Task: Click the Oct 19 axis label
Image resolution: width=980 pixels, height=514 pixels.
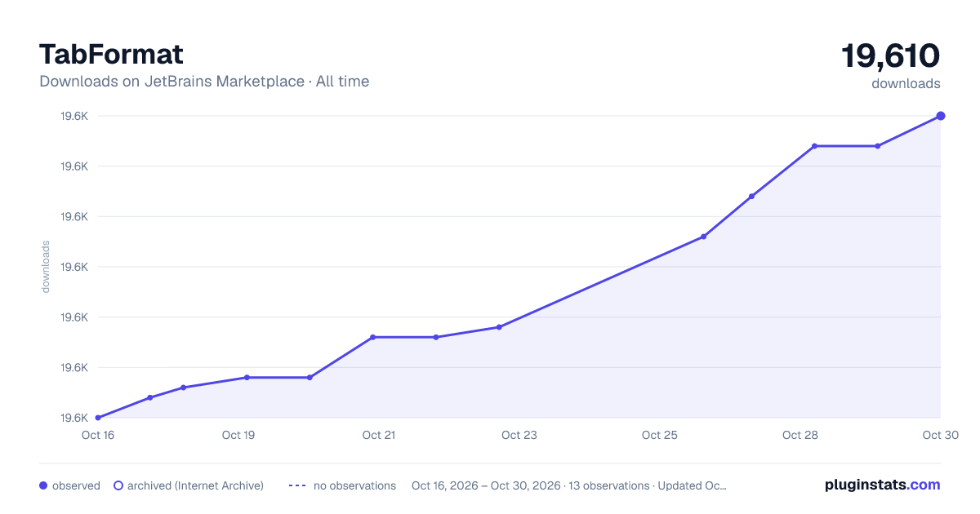Action: tap(238, 435)
